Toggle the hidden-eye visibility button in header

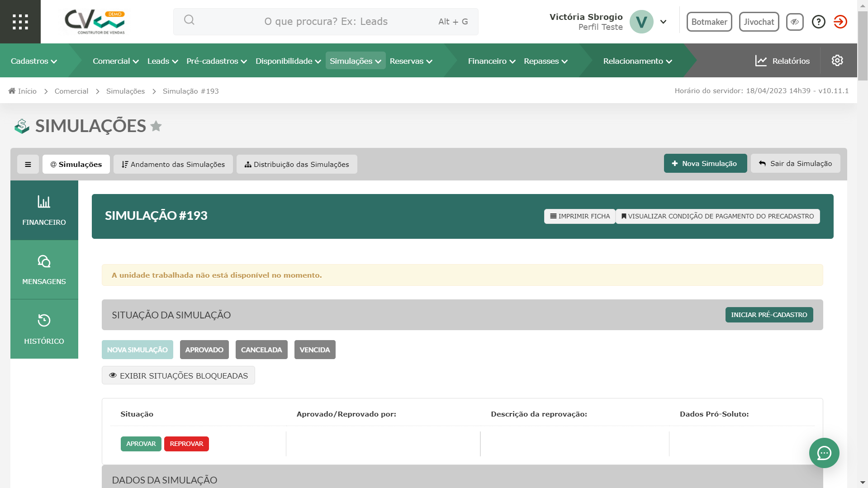(794, 22)
